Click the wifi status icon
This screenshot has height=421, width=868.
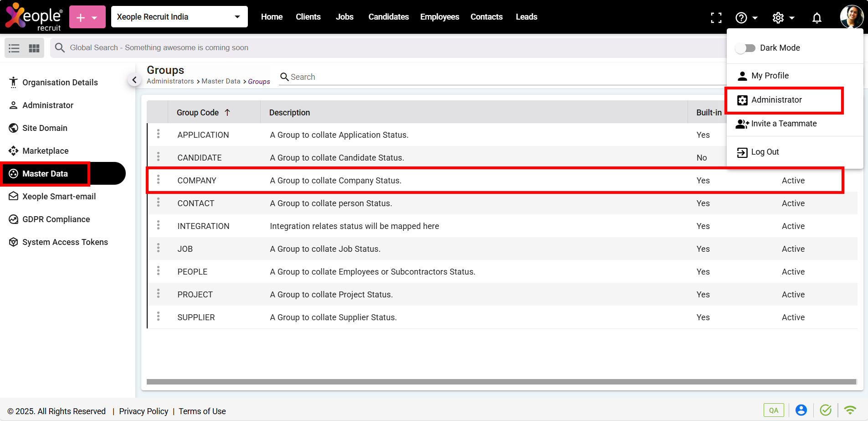pos(850,410)
